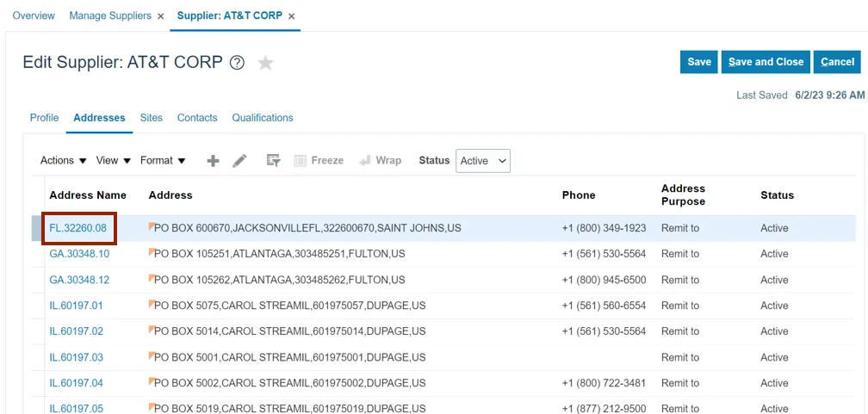
Task: Open the Format dropdown menu
Action: point(163,161)
